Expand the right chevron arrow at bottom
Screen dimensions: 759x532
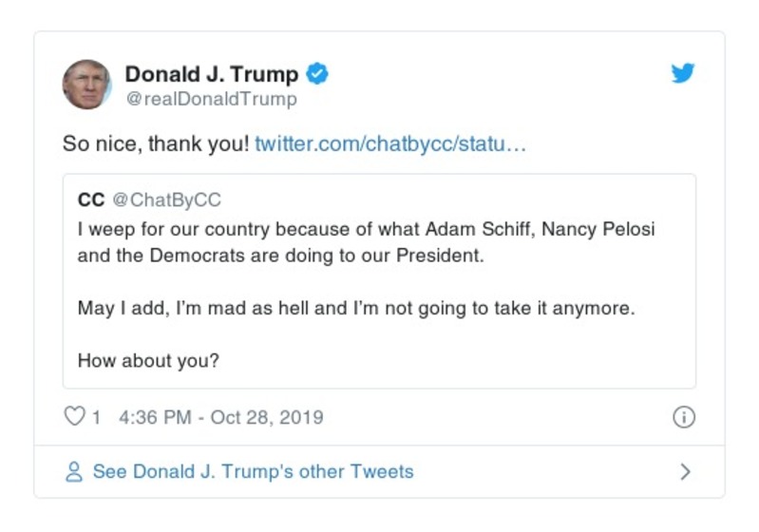[685, 471]
